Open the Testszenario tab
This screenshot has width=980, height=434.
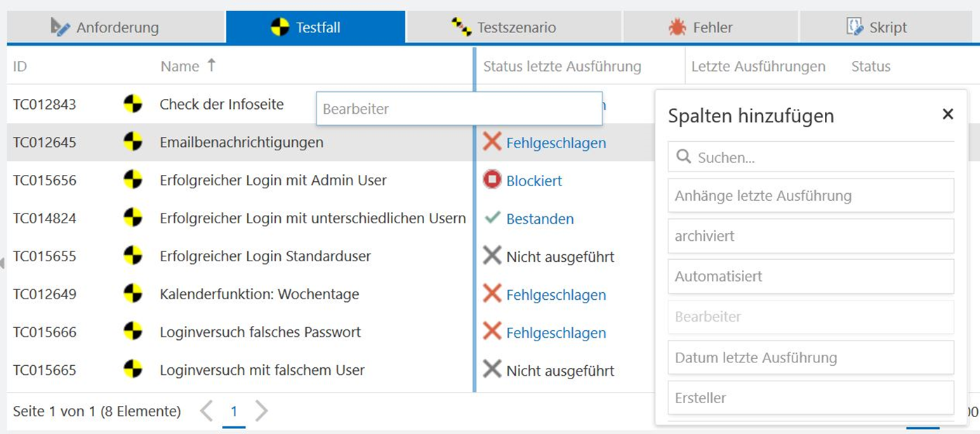[x=515, y=27]
